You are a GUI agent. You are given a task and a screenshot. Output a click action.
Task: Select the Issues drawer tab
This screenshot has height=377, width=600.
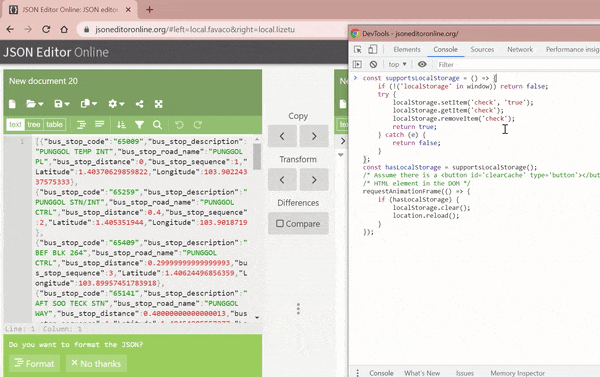coord(465,372)
